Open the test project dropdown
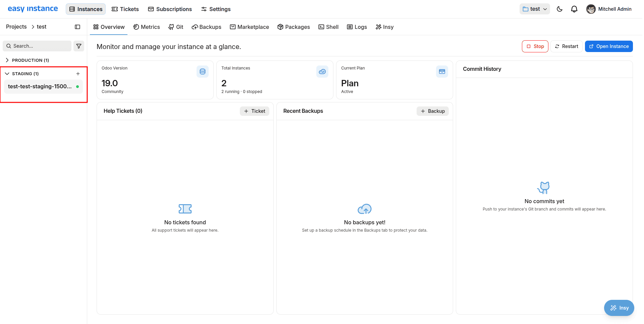Image resolution: width=644 pixels, height=324 pixels. click(535, 9)
